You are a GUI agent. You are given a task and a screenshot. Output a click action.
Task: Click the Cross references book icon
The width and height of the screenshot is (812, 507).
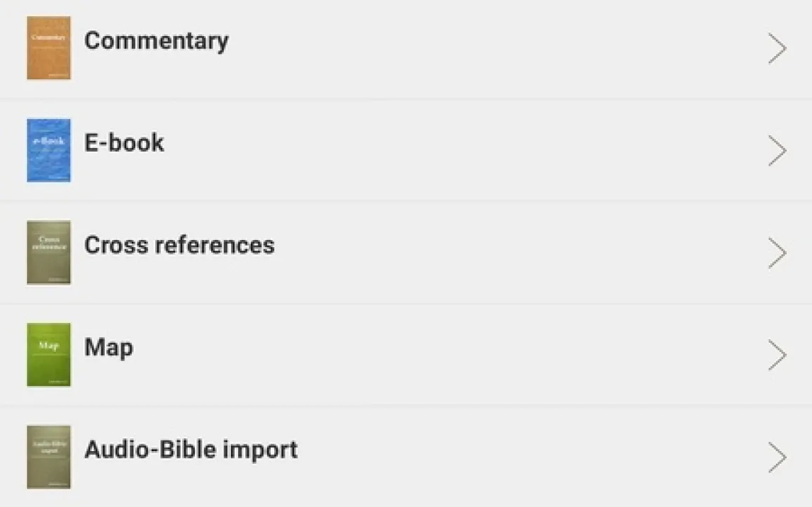pos(49,253)
